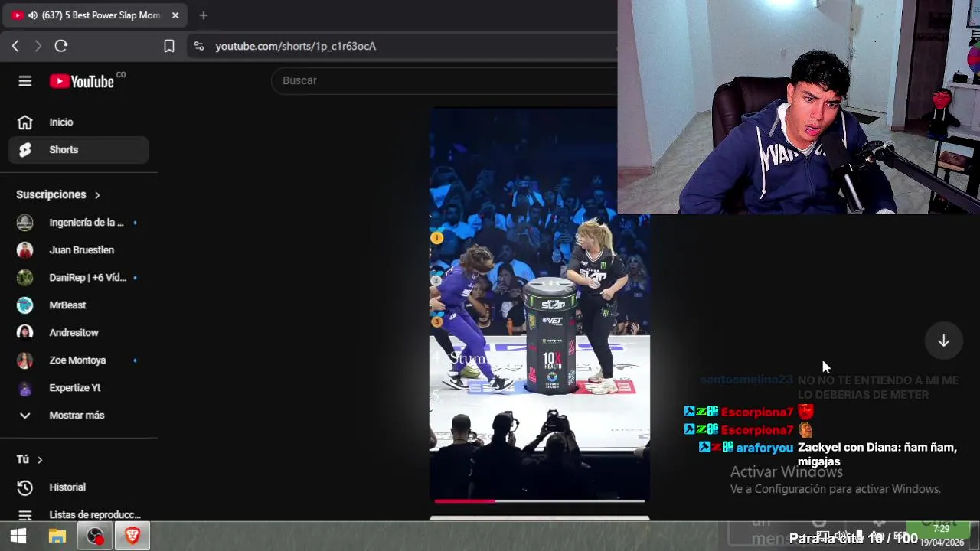980x551 pixels.
Task: Click the Expertize Yt avatar
Action: [25, 388]
